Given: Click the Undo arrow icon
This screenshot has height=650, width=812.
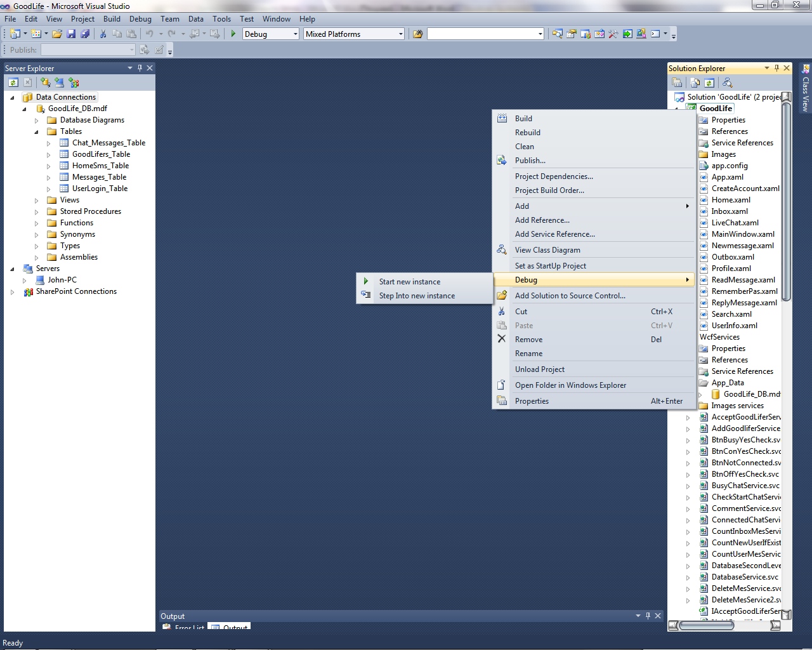Looking at the screenshot, I should coord(150,34).
